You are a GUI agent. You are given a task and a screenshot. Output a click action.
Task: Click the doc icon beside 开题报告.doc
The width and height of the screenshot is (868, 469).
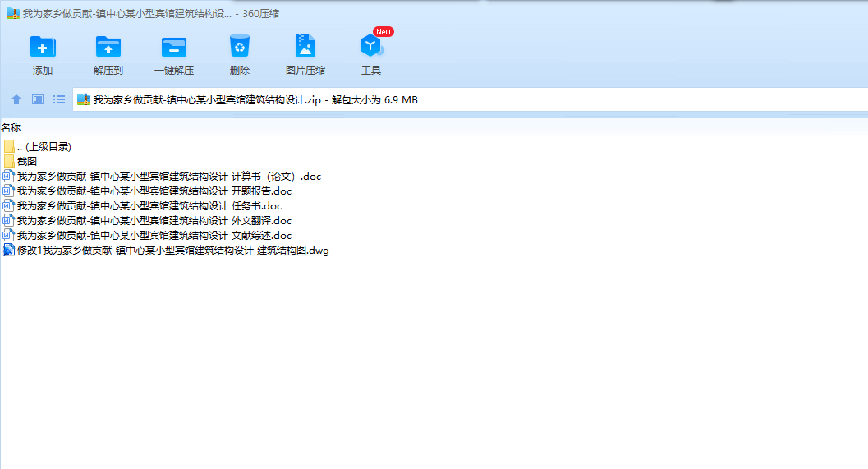9,191
